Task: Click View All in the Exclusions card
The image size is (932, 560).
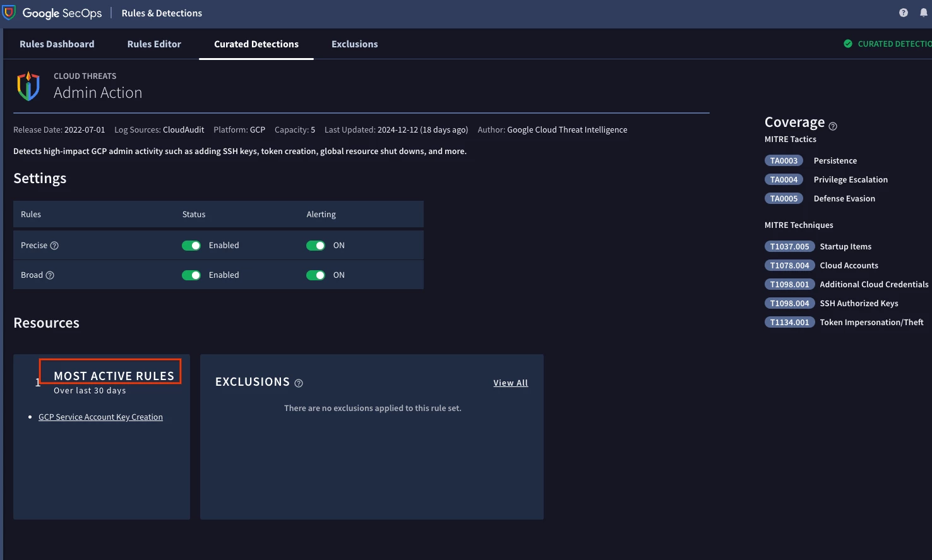Action: tap(511, 383)
